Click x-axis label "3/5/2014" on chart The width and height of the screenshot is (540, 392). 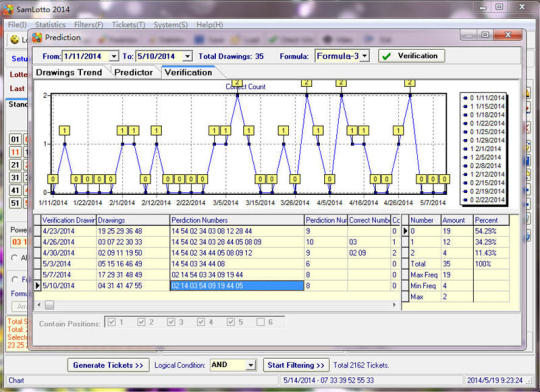[225, 203]
